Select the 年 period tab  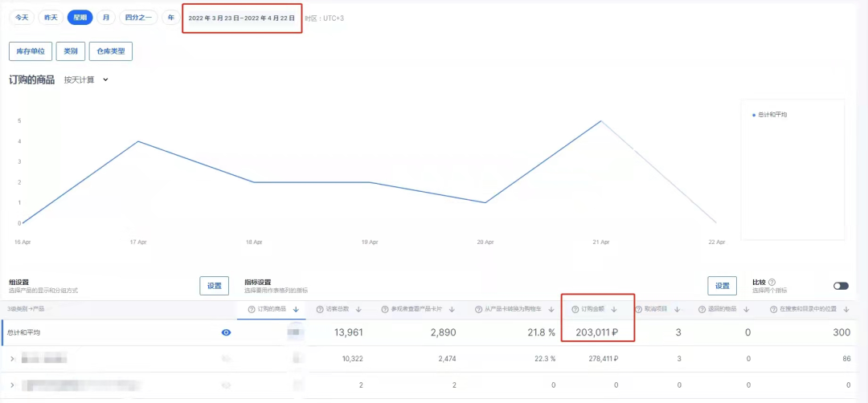tap(171, 18)
